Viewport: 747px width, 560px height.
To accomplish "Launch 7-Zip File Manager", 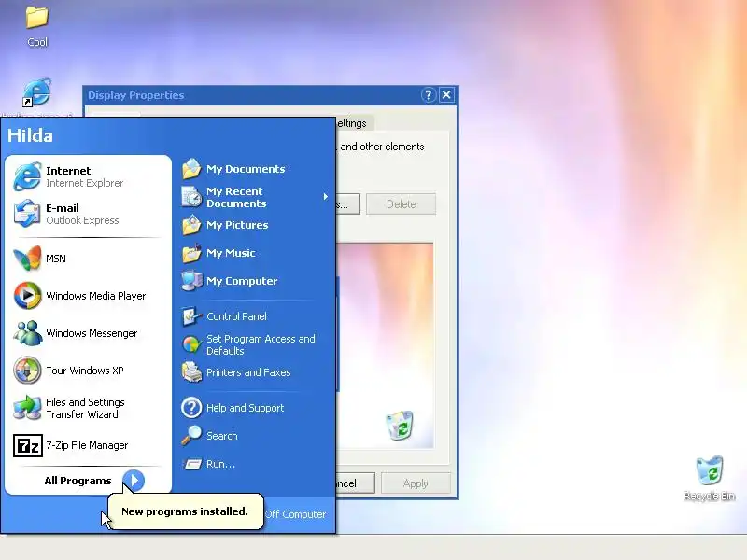I will pyautogui.click(x=88, y=445).
